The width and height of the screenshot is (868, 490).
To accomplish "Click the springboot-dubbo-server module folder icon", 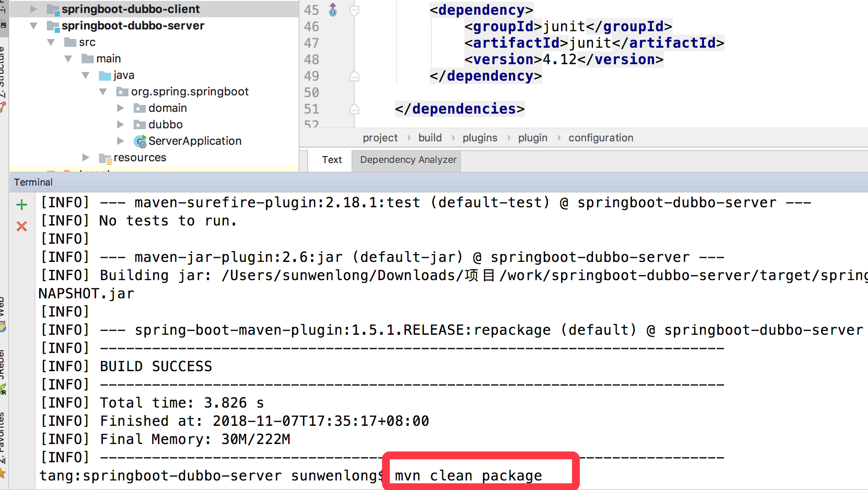I will click(x=53, y=26).
